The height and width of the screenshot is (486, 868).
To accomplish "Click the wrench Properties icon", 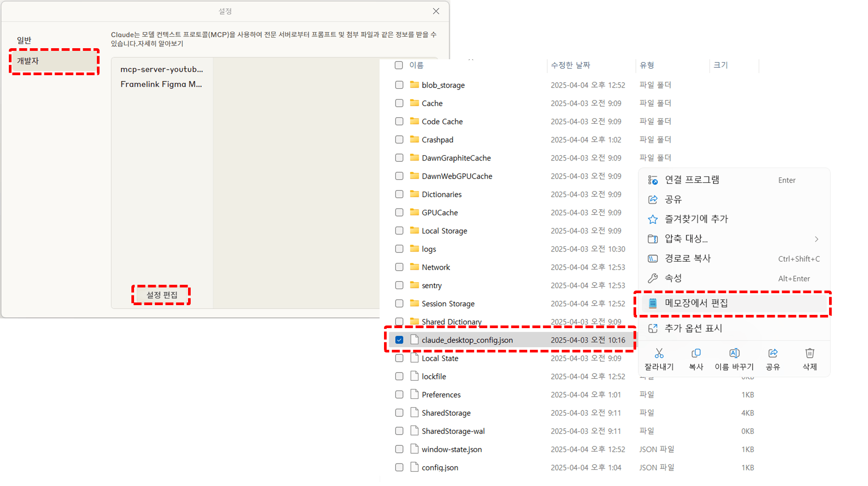I will pyautogui.click(x=653, y=279).
